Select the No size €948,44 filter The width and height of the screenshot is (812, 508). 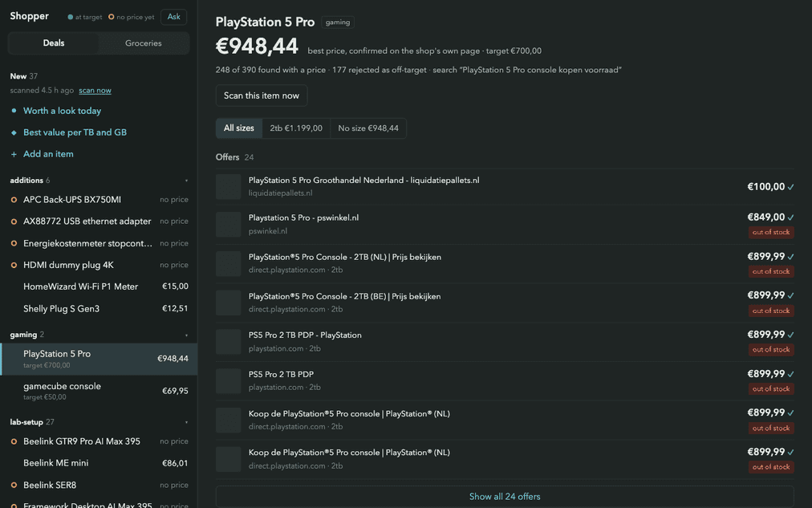pos(368,128)
